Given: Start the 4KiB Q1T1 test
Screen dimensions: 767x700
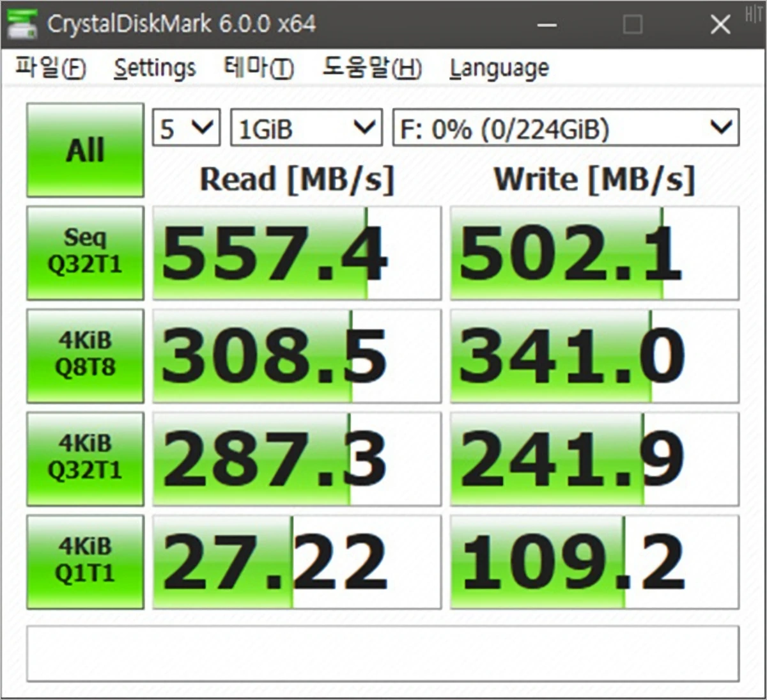Looking at the screenshot, I should (85, 561).
